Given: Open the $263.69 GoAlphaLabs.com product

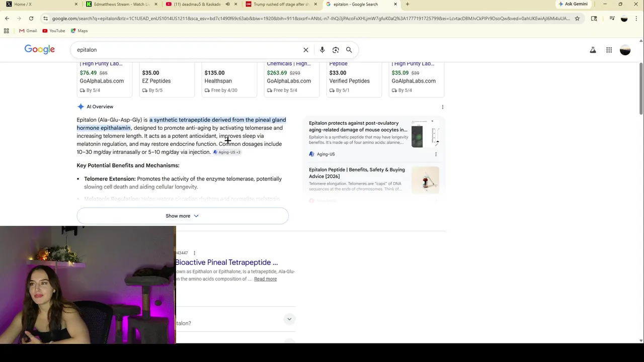Looking at the screenshot, I should (291, 79).
